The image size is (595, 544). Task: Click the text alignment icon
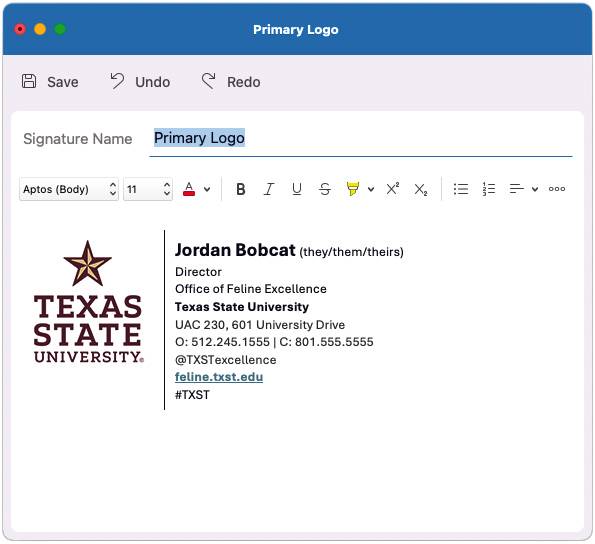click(x=516, y=189)
